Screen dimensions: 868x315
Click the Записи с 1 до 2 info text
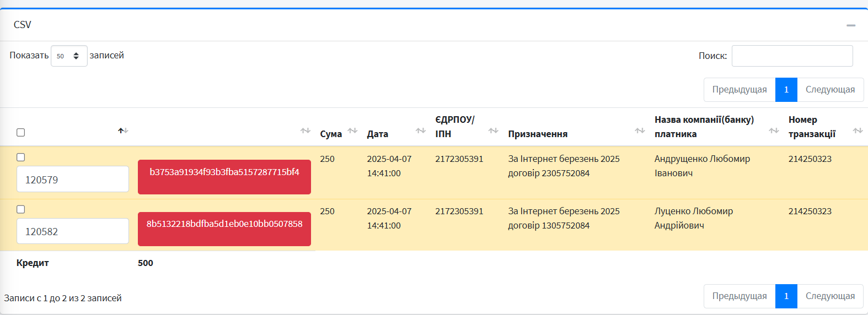click(63, 298)
